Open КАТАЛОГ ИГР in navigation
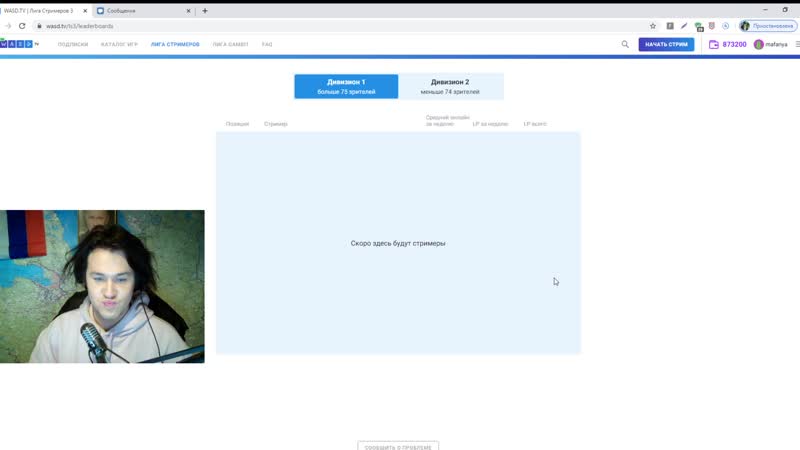 point(119,44)
